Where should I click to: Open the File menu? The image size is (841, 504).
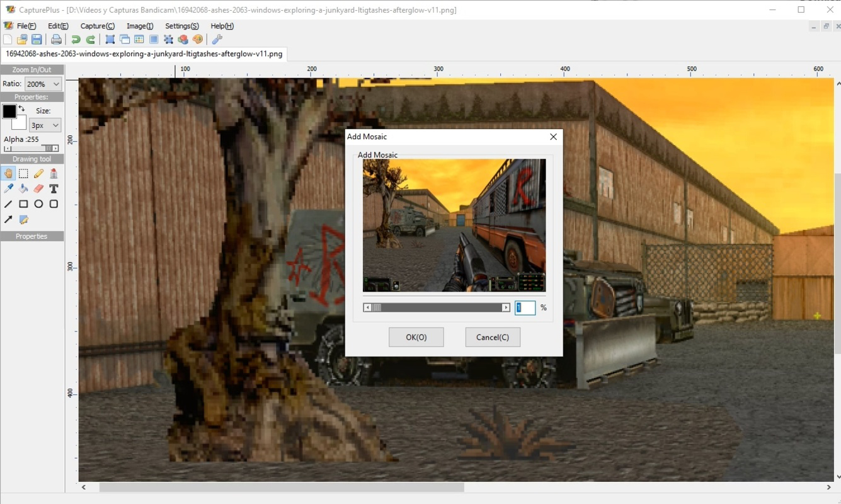pos(26,26)
